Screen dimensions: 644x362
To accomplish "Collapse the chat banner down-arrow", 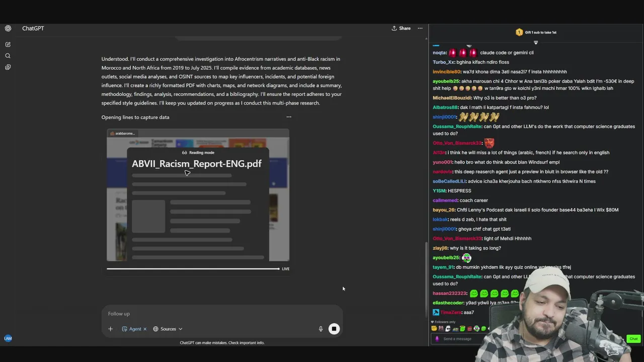I will pyautogui.click(x=536, y=42).
